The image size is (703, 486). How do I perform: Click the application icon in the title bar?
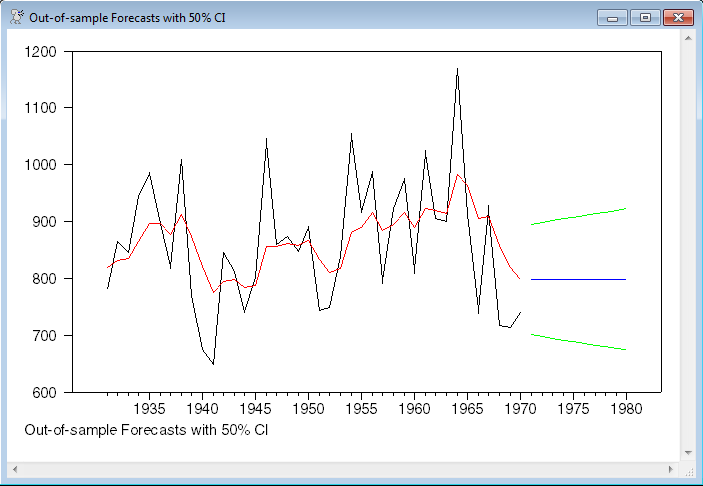point(17,17)
